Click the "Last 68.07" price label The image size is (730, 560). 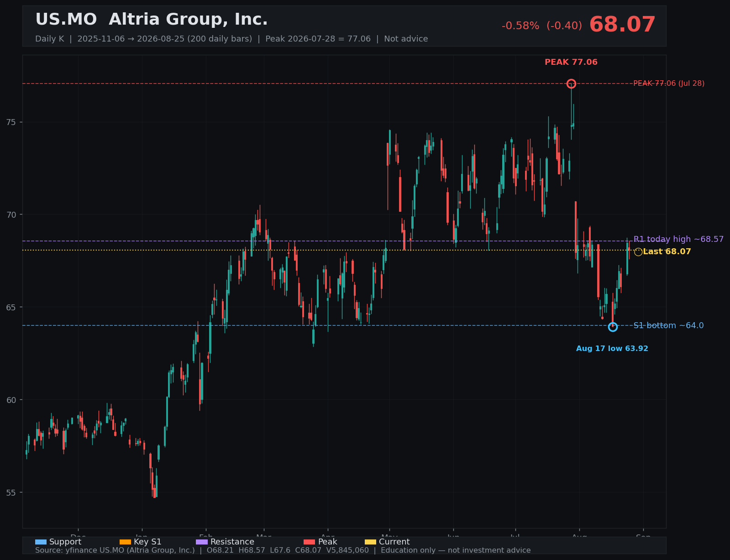click(667, 251)
